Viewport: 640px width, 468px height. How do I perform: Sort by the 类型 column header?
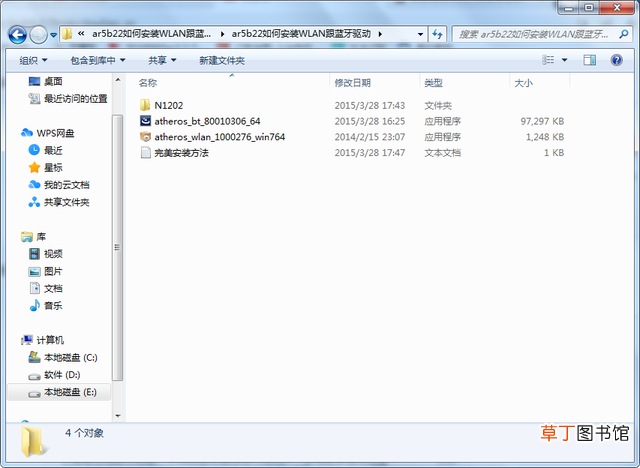[433, 83]
